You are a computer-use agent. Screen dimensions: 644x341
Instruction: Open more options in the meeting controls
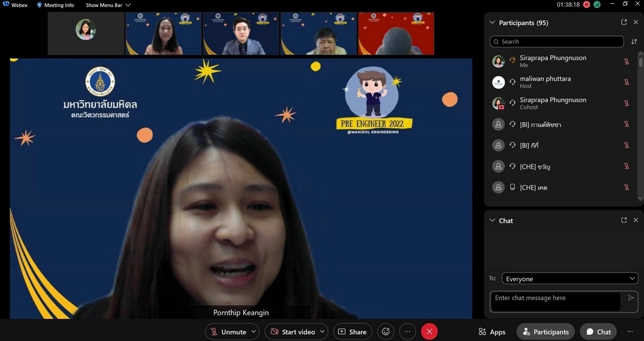[408, 332]
